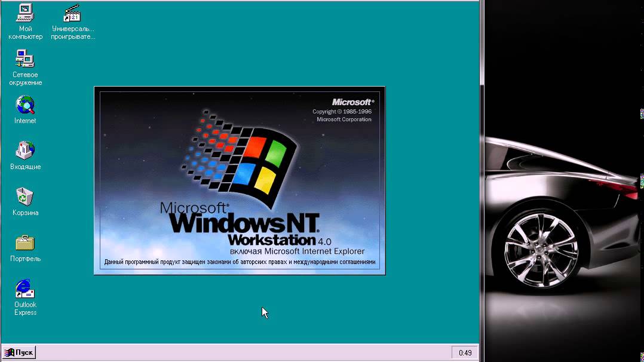The width and height of the screenshot is (644, 362).
Task: Select the Outlook Express shortcut icon
Action: pyautogui.click(x=25, y=289)
